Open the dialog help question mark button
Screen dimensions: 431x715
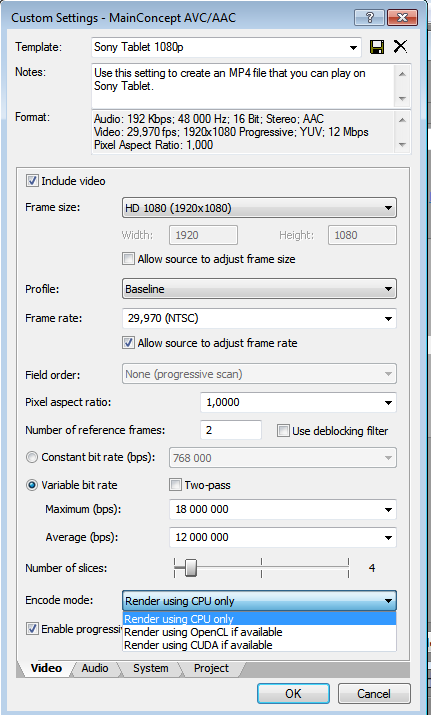pos(369,18)
